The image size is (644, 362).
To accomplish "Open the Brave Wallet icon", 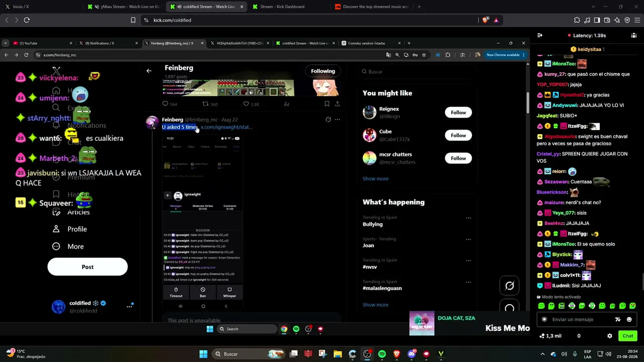I will 607,20.
